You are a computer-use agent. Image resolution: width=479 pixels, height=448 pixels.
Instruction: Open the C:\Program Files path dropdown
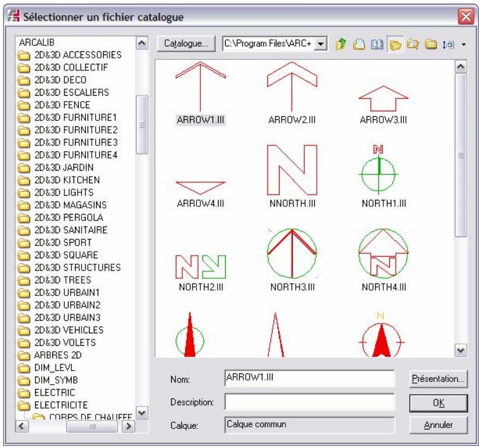pos(320,44)
